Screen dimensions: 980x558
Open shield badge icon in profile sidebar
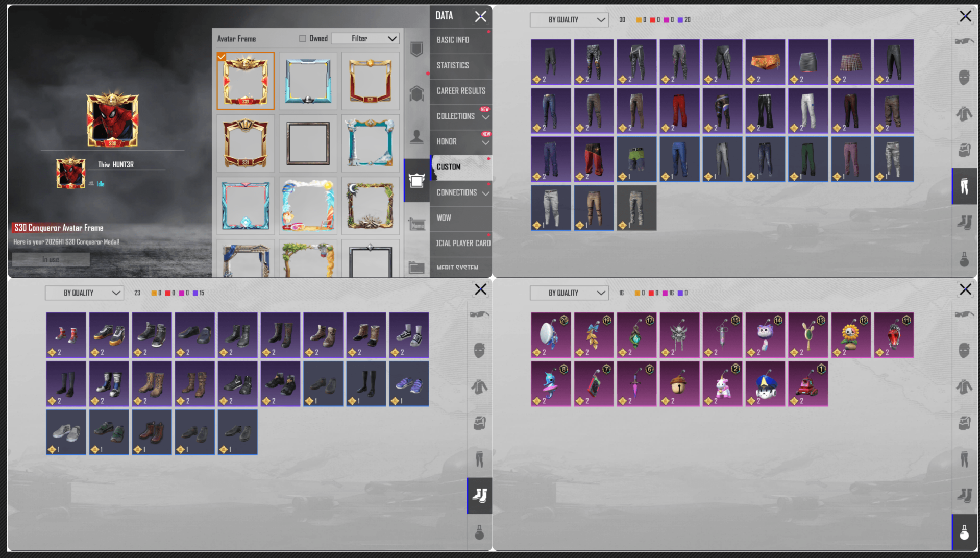coord(416,50)
